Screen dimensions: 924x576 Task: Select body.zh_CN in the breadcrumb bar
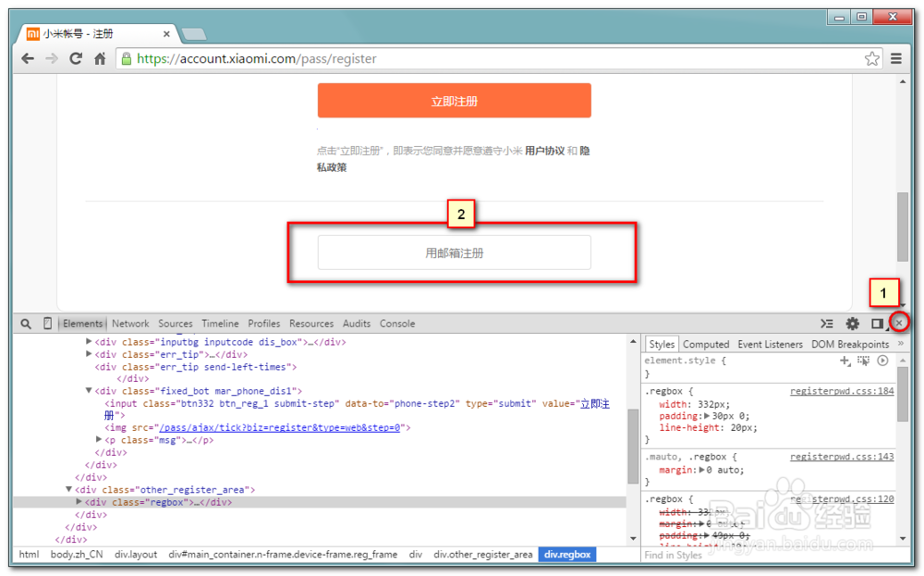click(77, 555)
